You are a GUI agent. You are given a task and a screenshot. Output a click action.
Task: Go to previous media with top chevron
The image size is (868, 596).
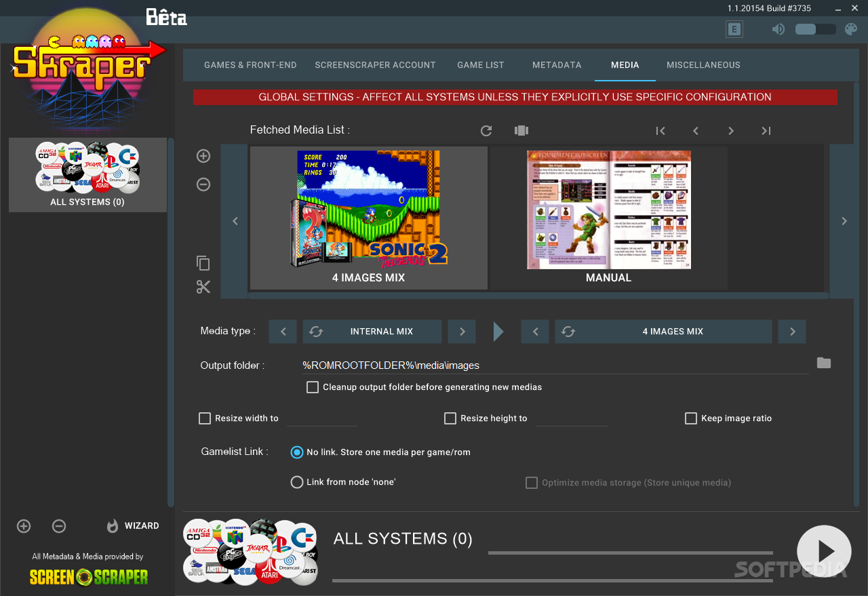point(696,131)
